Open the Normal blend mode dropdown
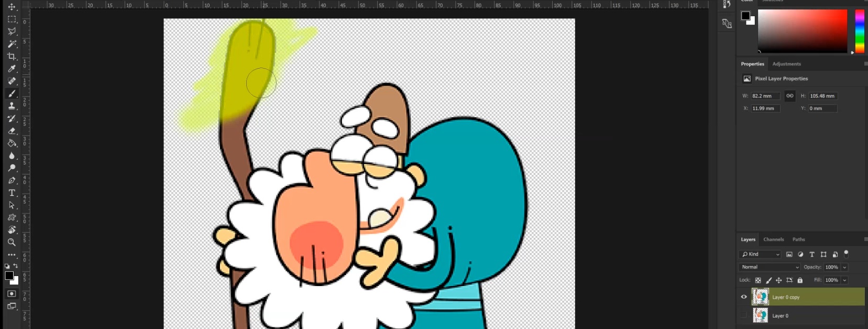Viewport: 868px width, 329px height. point(770,267)
